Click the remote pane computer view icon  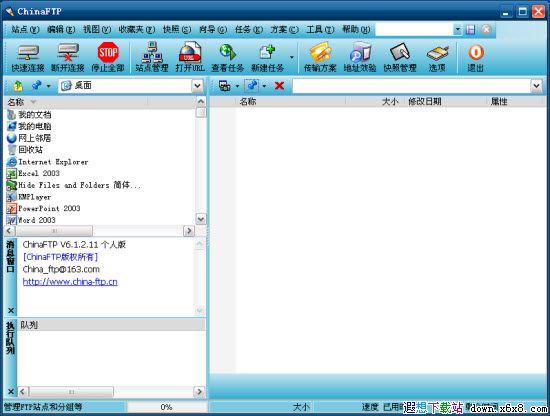224,85
